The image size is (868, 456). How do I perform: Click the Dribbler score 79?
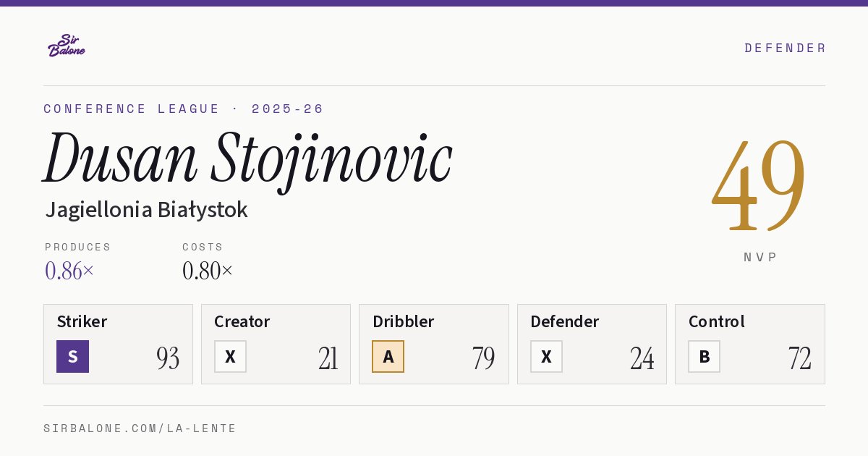point(483,358)
